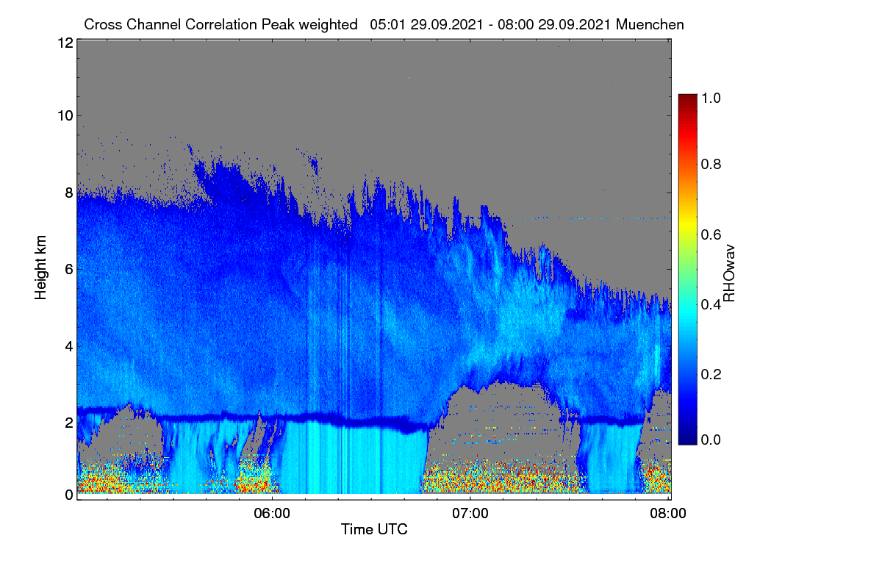Pick the dark blue bottom of the colorbar

687,438
